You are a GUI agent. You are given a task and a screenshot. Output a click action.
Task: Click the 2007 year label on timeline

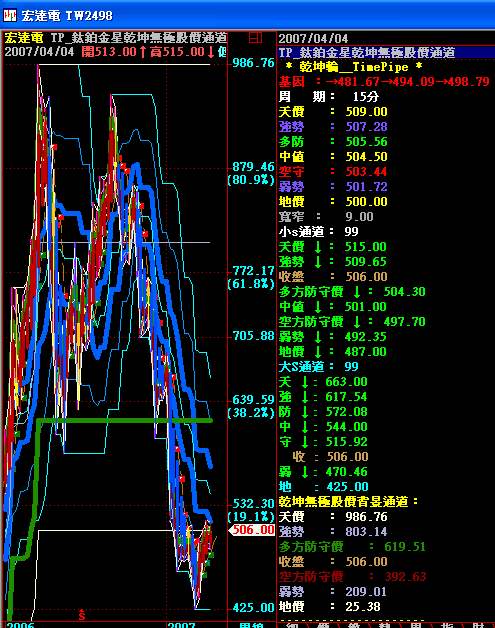181,625
